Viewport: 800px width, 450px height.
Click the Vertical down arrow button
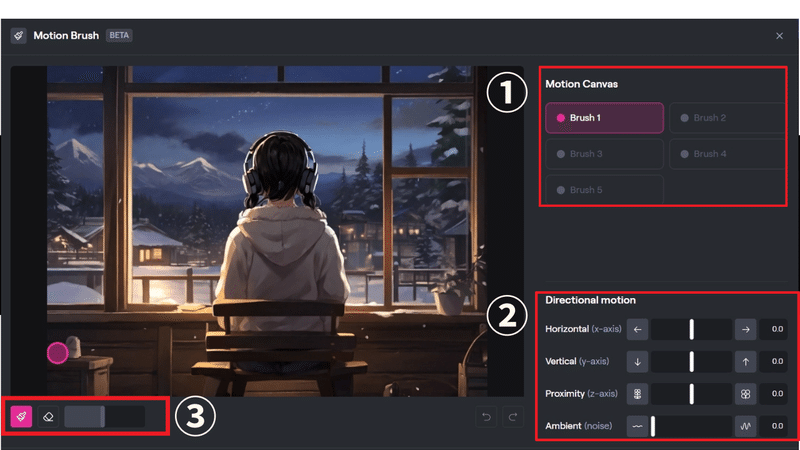637,362
